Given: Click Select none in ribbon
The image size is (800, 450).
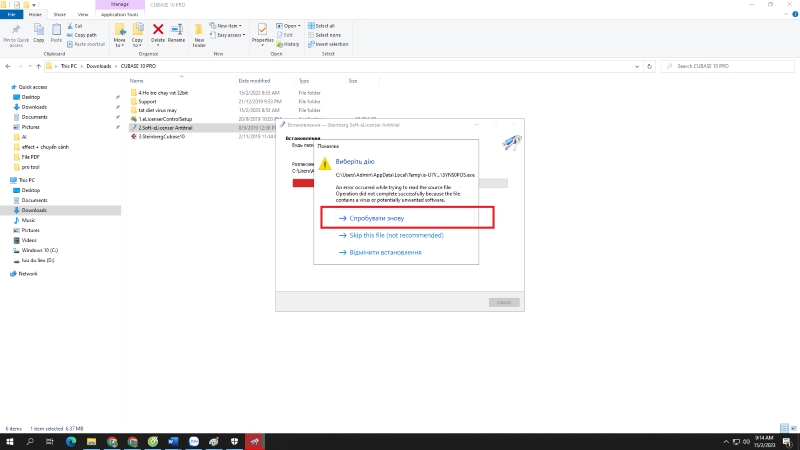Looking at the screenshot, I should click(x=324, y=35).
